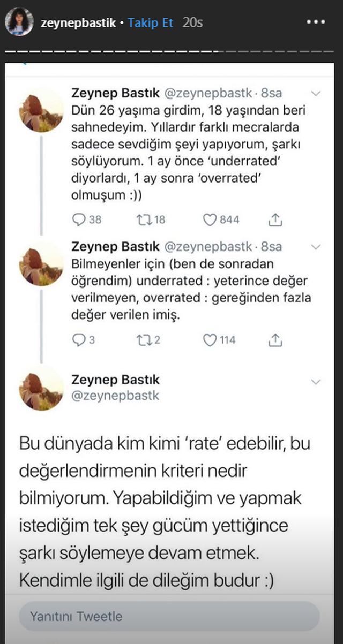Image resolution: width=343 pixels, height=644 pixels.
Task: Select the retweet icon showing 2 retweets
Action: click(145, 339)
